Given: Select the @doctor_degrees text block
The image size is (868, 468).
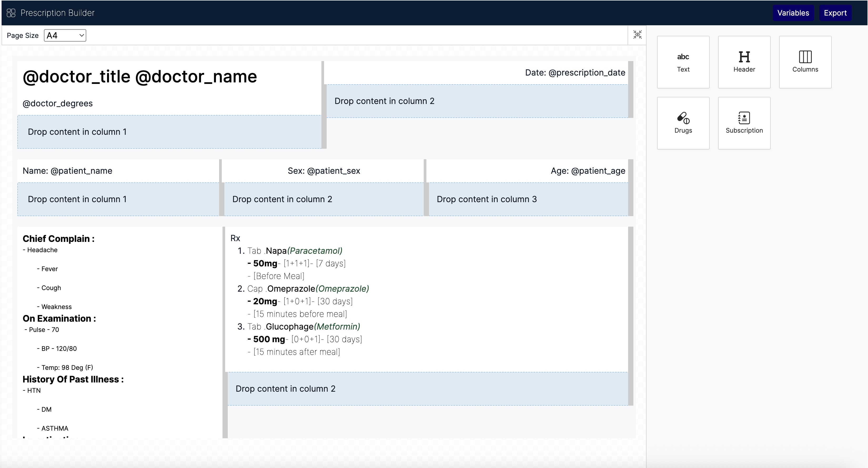Looking at the screenshot, I should point(58,103).
